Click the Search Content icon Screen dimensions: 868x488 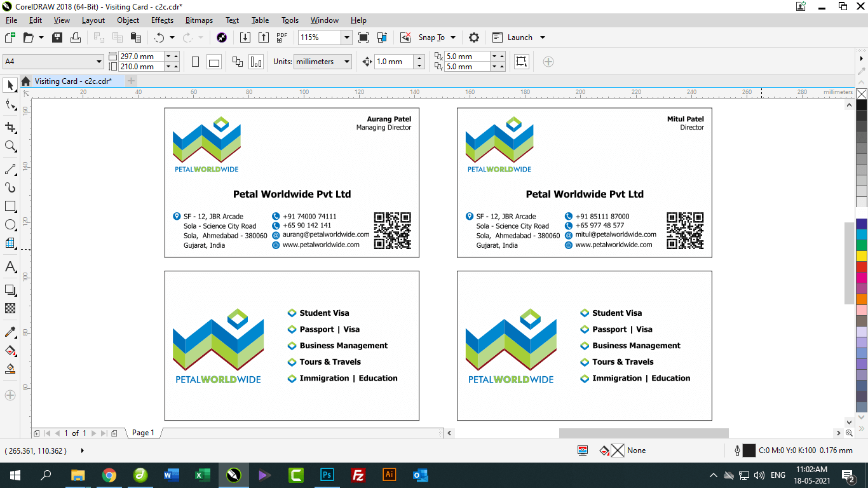[222, 37]
